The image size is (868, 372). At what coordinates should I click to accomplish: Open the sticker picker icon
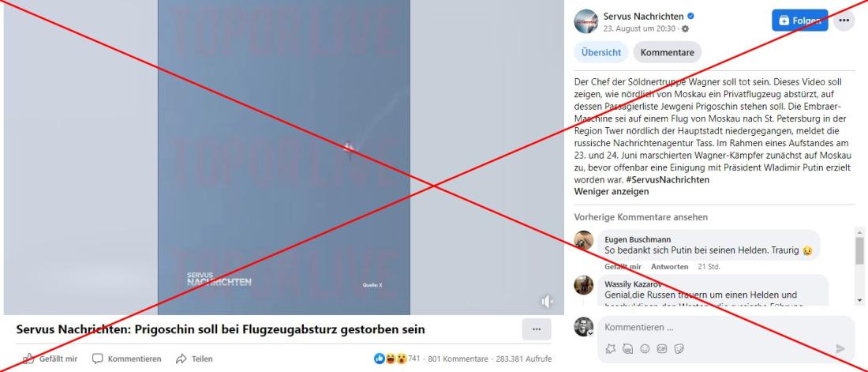click(x=679, y=349)
